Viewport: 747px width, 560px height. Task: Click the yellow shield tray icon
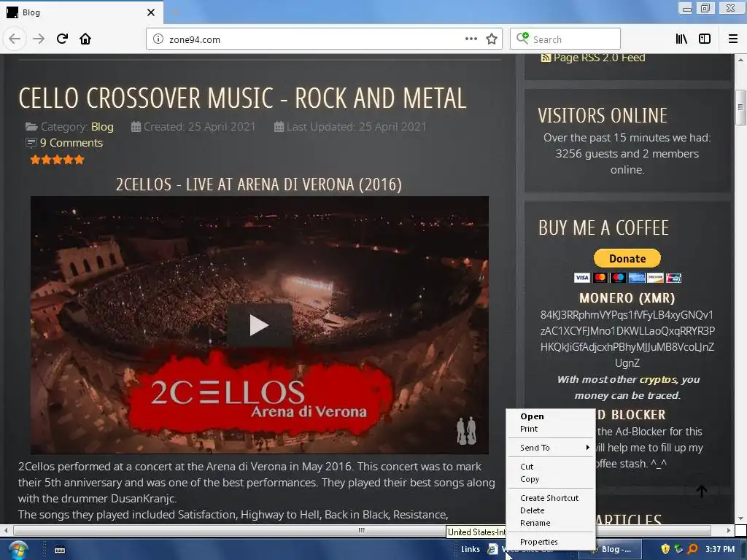tap(665, 549)
